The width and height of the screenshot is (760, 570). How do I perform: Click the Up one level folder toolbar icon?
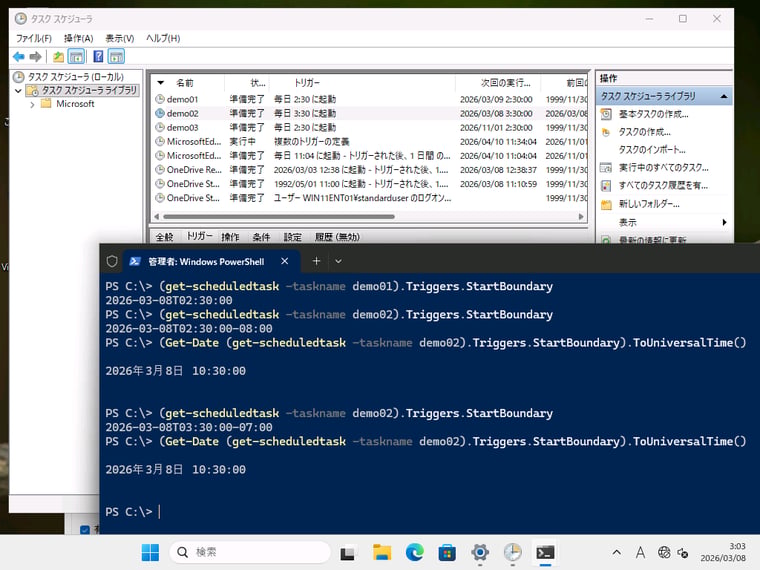58,57
